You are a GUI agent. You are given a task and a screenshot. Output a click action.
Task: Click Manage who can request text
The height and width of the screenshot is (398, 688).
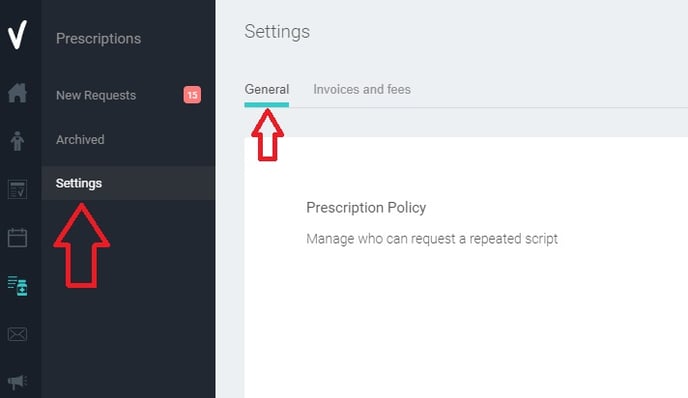pyautogui.click(x=432, y=239)
